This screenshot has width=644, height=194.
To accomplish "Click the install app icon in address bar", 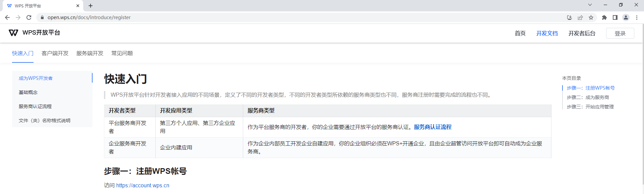I will pyautogui.click(x=569, y=17).
